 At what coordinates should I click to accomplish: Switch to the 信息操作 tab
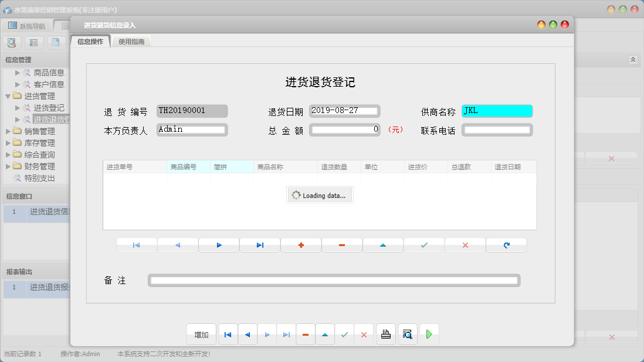(90, 42)
